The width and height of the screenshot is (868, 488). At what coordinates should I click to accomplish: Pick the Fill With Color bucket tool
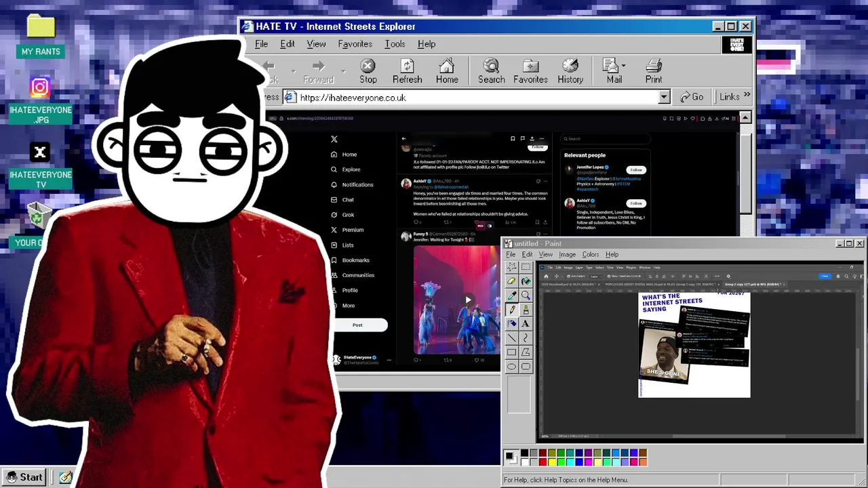click(526, 281)
